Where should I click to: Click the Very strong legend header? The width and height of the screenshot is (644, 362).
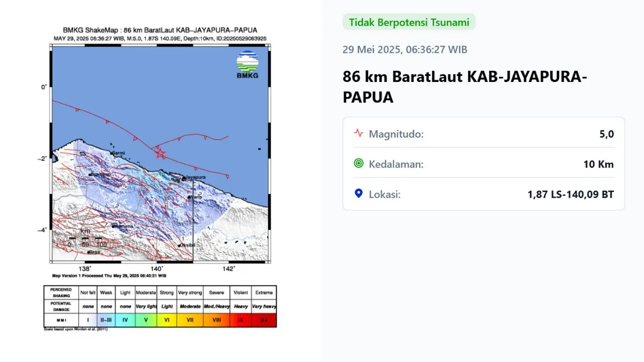coord(190,292)
